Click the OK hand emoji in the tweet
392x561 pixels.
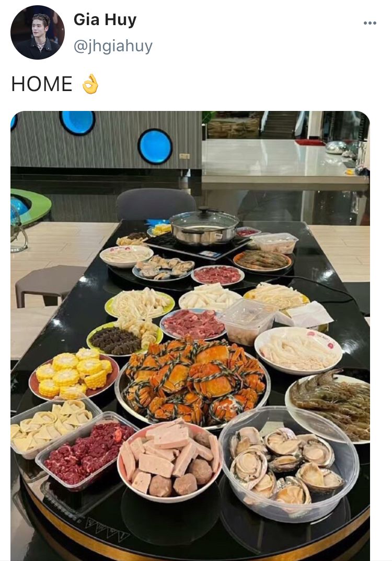pos(90,84)
